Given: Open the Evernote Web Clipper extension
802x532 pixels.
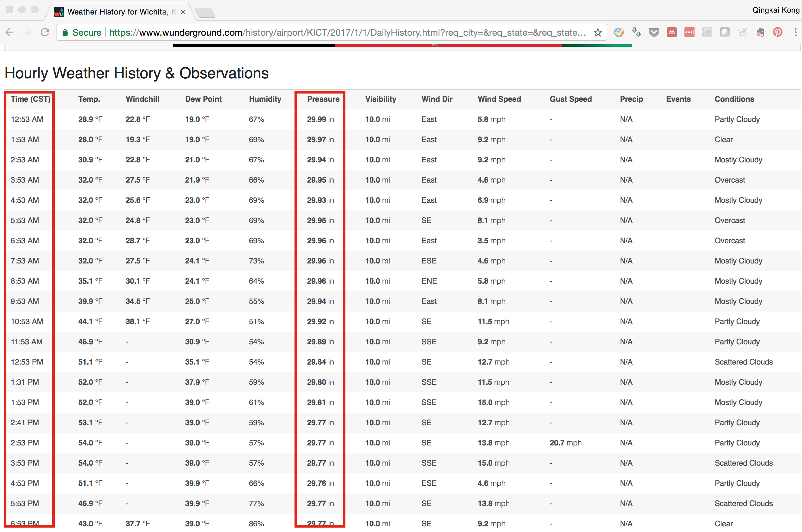Looking at the screenshot, I should coord(760,33).
